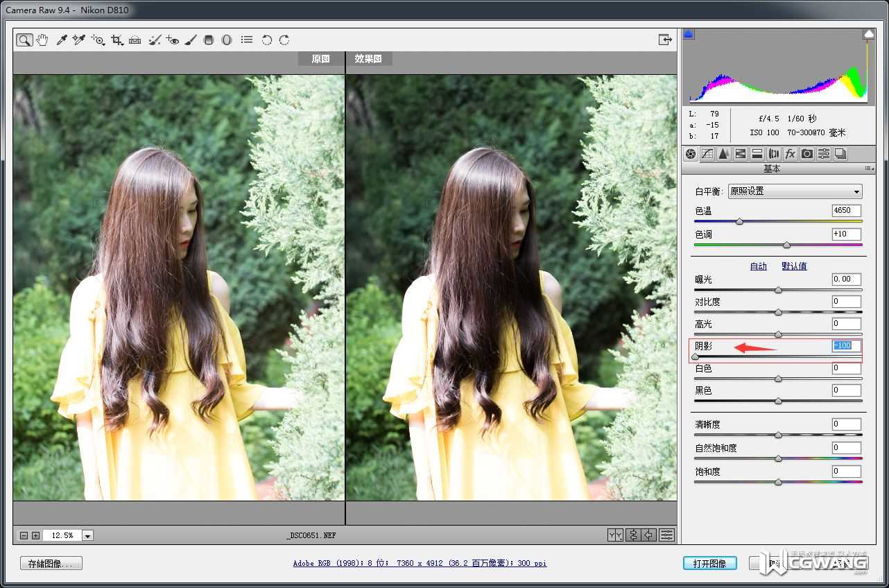Toggle highlight clipping warning on histogram
889x588 pixels.
[x=869, y=34]
